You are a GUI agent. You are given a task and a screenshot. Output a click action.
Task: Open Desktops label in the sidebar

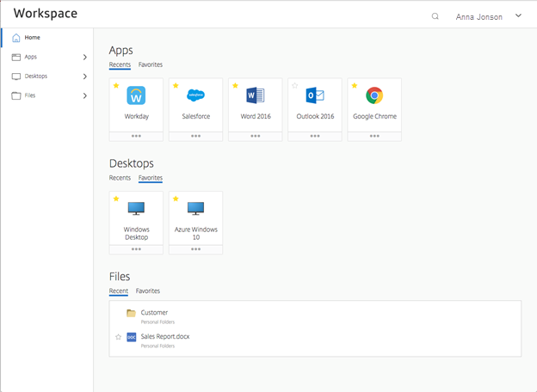[x=36, y=77]
